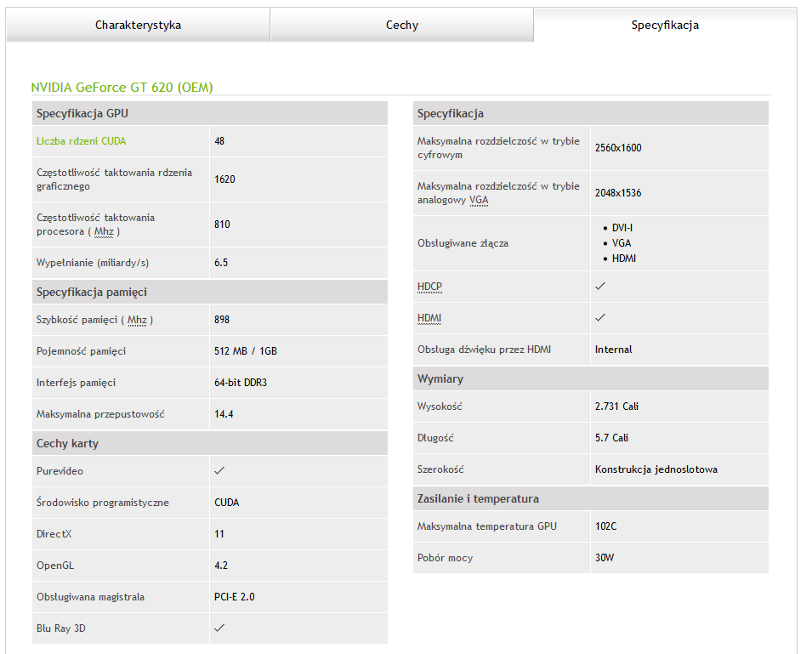Select the length value 5.7 Cali
The height and width of the screenshot is (654, 812).
611,438
